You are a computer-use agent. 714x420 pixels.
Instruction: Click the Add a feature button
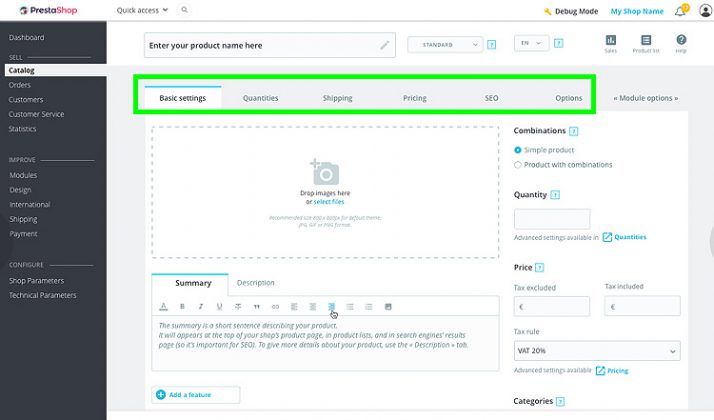pos(196,395)
